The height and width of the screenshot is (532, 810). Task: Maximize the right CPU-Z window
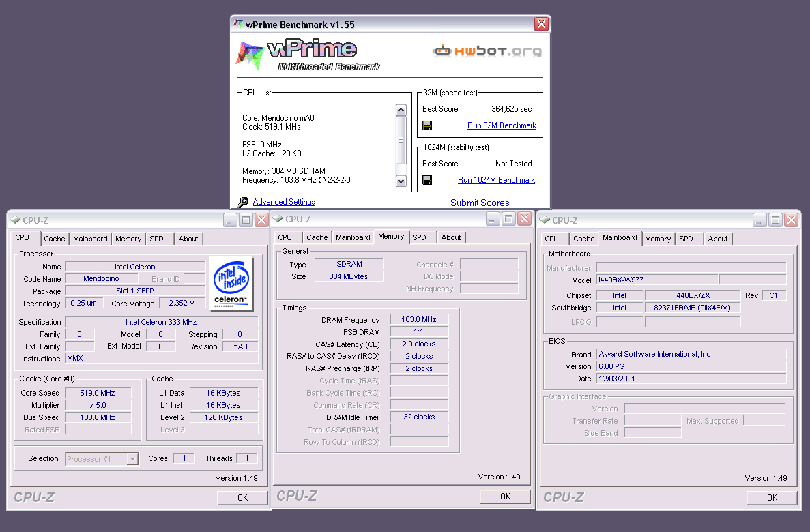[x=775, y=220]
